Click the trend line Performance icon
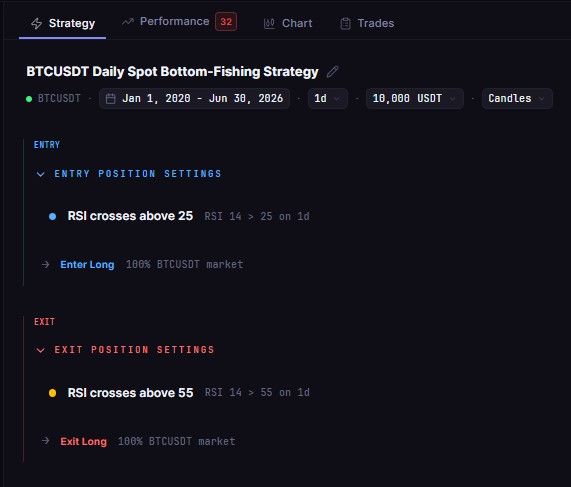The height and width of the screenshot is (487, 571). point(128,22)
